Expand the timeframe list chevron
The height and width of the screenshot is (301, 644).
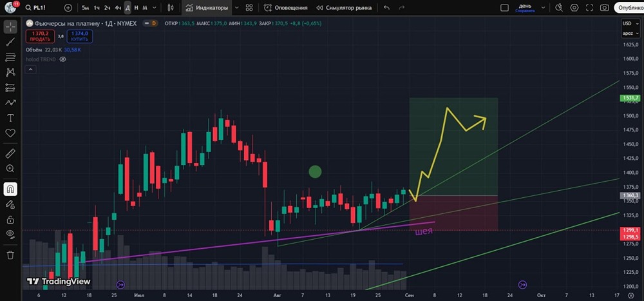pos(156,8)
